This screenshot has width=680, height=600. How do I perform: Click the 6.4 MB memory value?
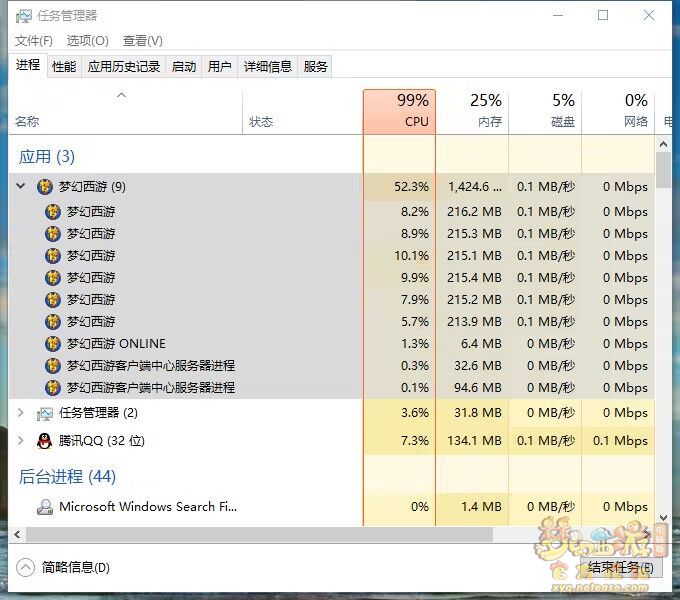pos(481,344)
